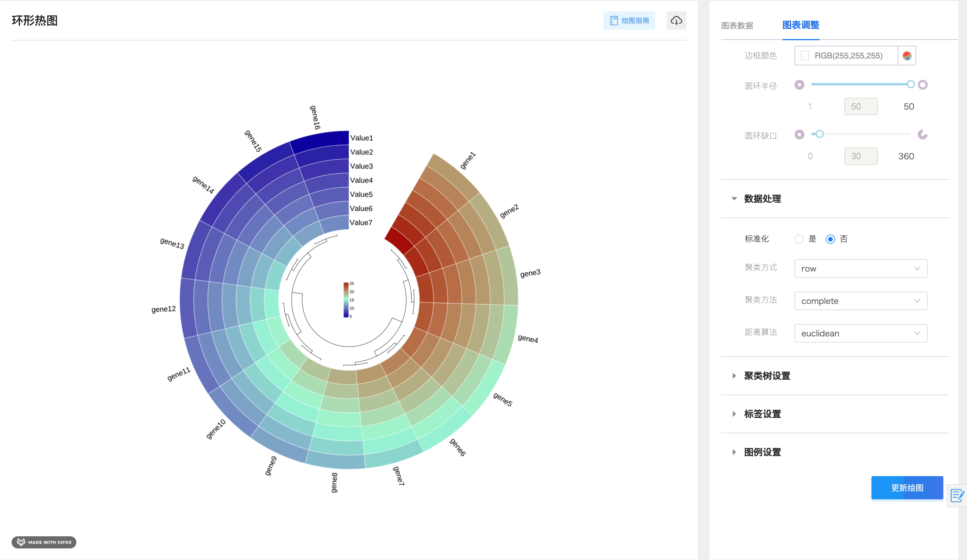This screenshot has height=560, width=967.
Task: Click the small ring icon for 圆环半径
Action: (799, 85)
